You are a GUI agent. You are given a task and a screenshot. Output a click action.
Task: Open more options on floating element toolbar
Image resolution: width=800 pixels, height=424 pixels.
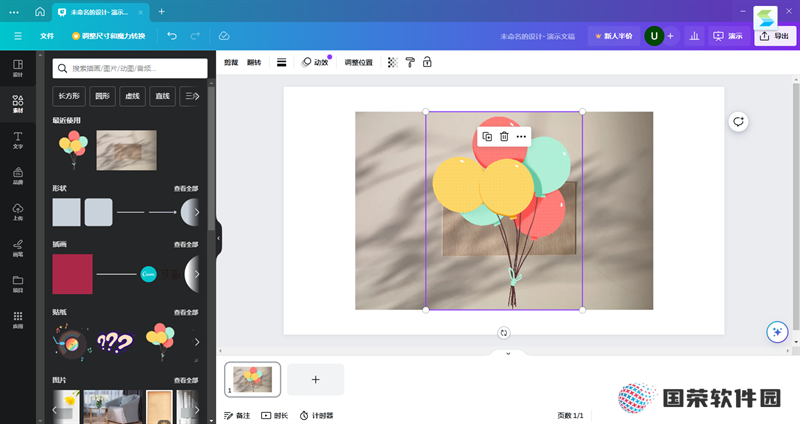521,136
